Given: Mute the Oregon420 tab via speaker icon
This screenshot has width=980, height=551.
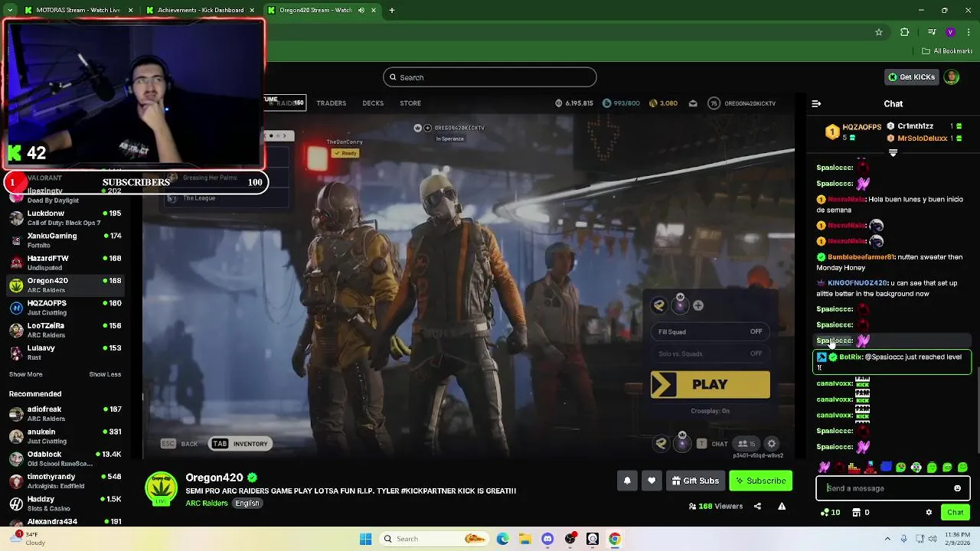Looking at the screenshot, I should [361, 11].
